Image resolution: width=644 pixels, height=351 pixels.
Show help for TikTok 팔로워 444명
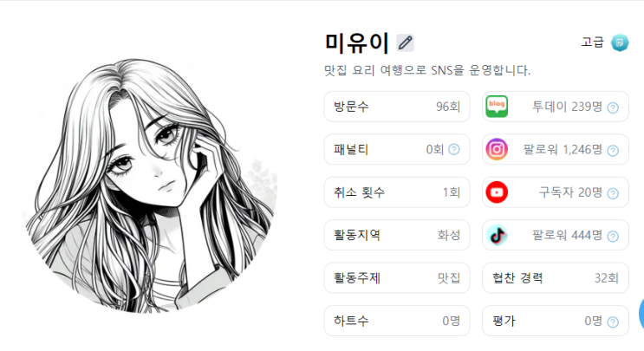613,237
